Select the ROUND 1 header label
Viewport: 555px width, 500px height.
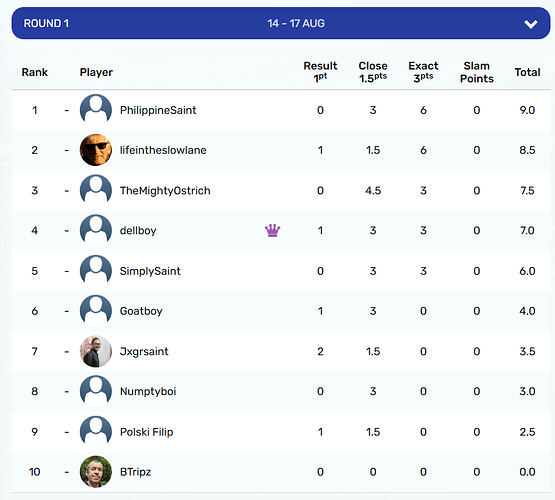point(46,23)
